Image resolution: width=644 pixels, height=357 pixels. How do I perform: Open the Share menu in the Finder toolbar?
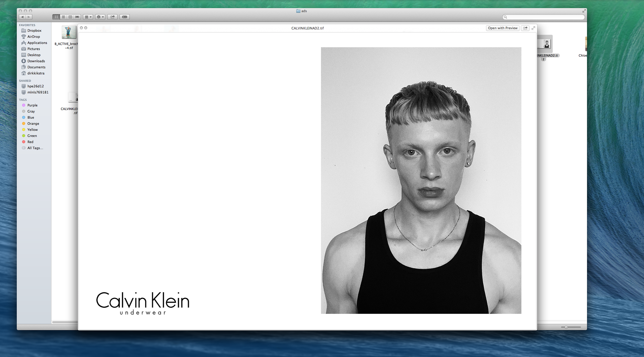pos(112,17)
